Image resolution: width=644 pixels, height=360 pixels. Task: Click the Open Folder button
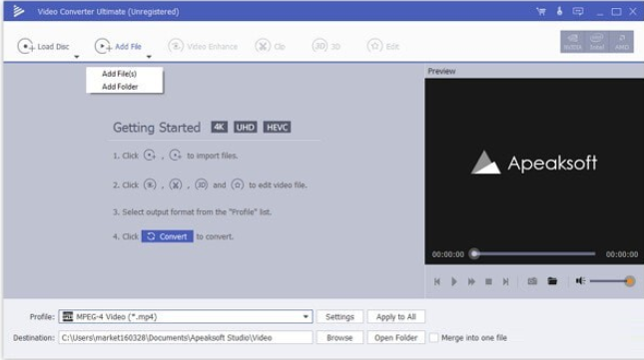tap(396, 338)
